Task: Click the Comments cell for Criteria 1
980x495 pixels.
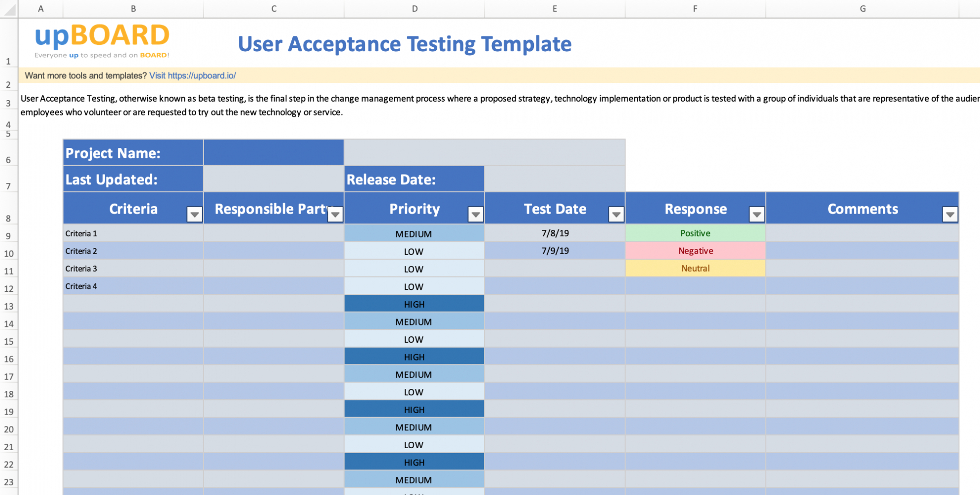Action: point(862,233)
